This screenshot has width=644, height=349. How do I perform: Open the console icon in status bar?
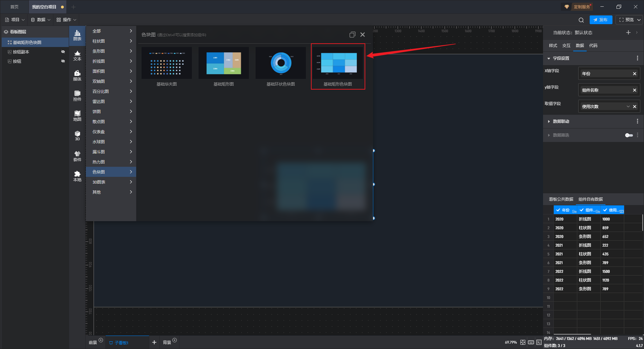pyautogui.click(x=539, y=342)
